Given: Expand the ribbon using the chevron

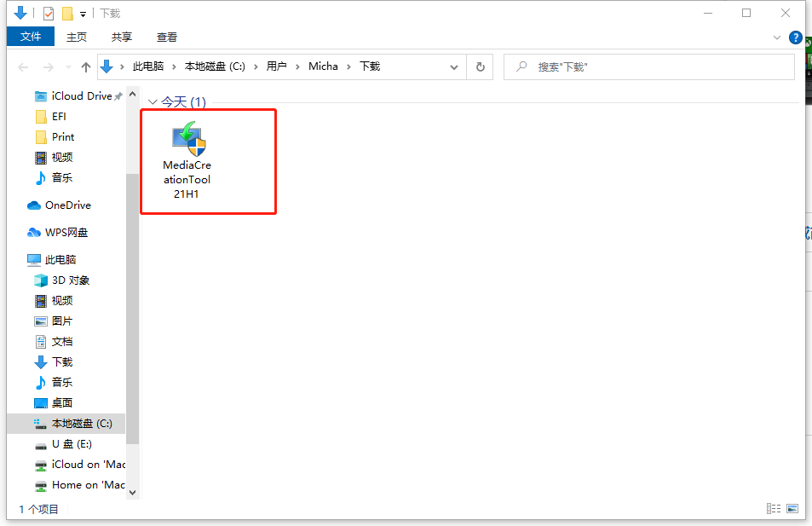Looking at the screenshot, I should click(776, 38).
